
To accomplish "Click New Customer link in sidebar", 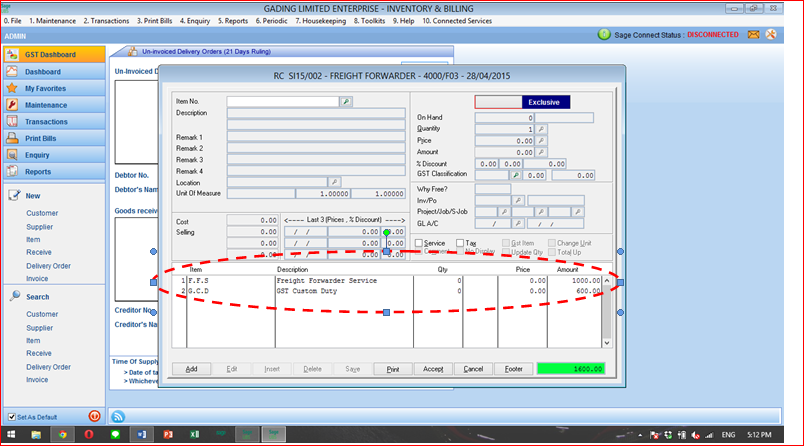I will pos(42,213).
